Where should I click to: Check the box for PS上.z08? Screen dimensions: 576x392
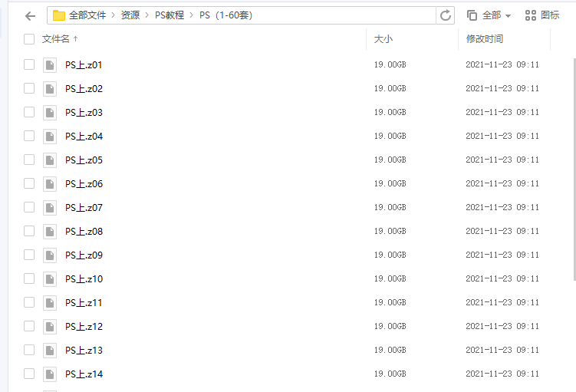29,231
